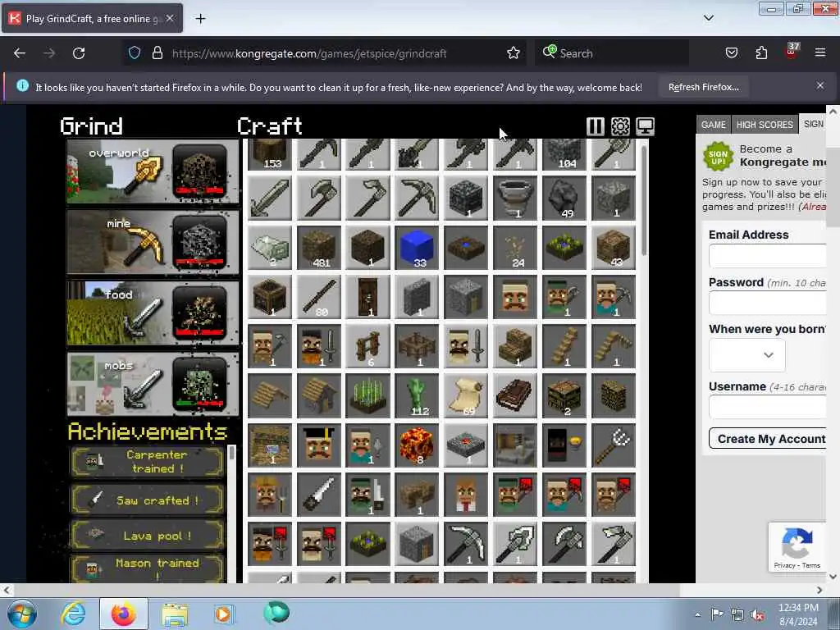Click the paper scroll item showing 69
The height and width of the screenshot is (630, 840).
(x=466, y=395)
